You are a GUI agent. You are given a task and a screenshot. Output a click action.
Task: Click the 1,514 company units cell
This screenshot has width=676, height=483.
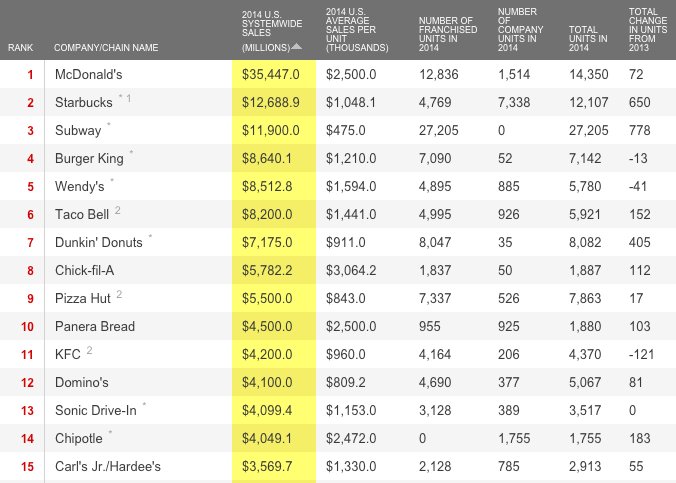[514, 74]
